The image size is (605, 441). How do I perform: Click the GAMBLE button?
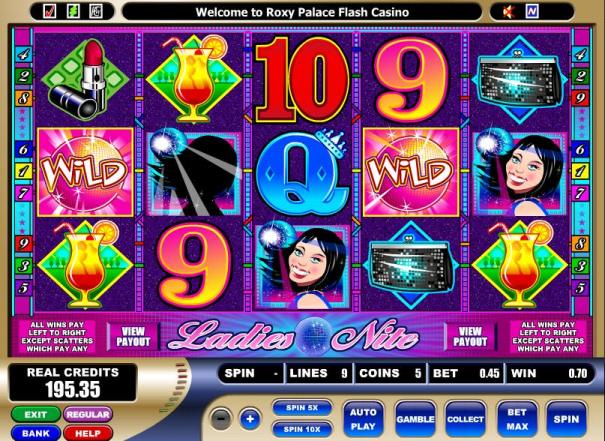(415, 419)
